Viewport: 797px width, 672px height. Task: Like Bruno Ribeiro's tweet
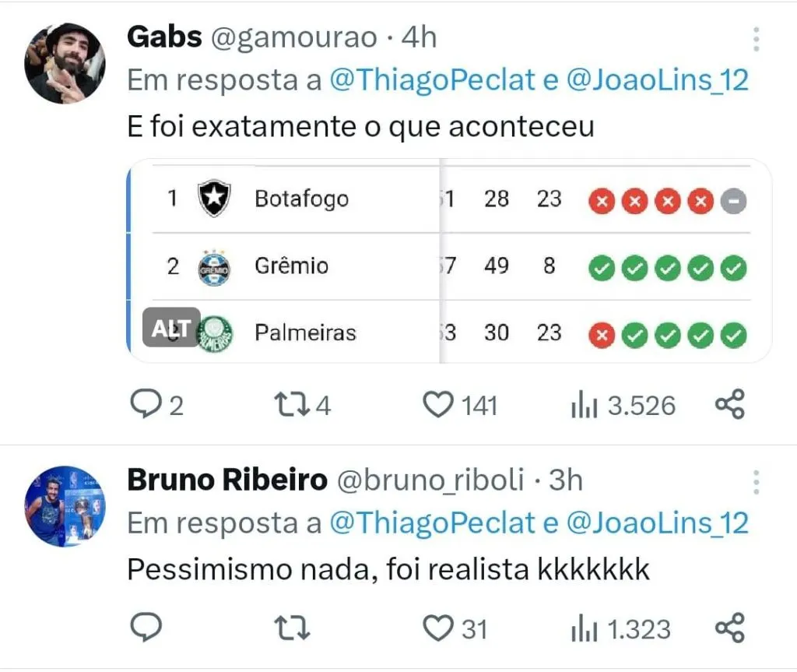[x=438, y=628]
